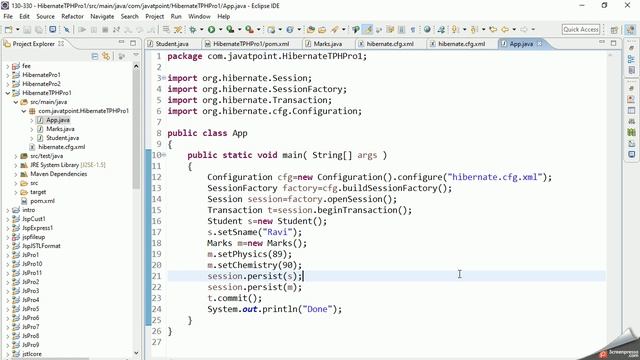The image size is (640, 360).
Task: Open the Refactor menu
Action: coord(72,16)
